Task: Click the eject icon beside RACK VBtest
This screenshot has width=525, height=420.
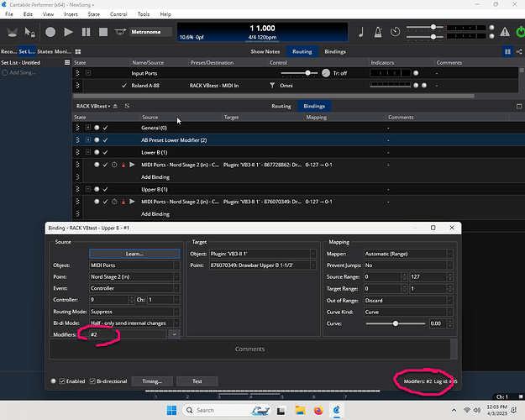Action: (x=115, y=106)
